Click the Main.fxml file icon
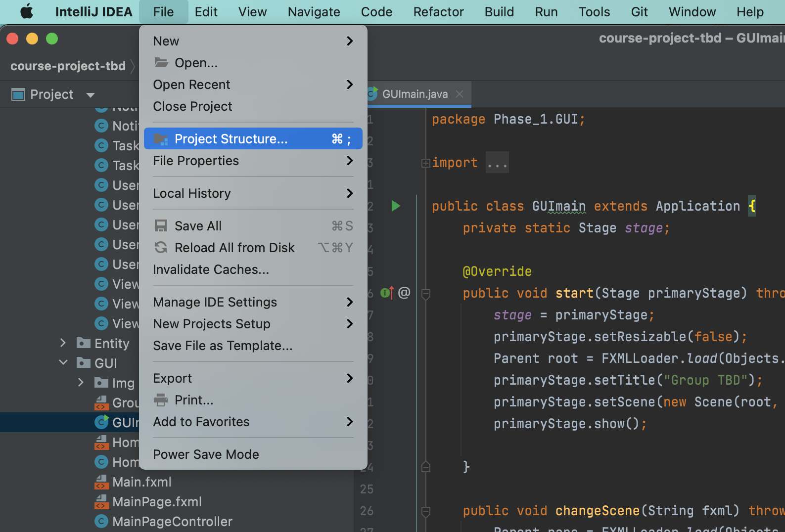Image resolution: width=785 pixels, height=532 pixels. tap(101, 482)
